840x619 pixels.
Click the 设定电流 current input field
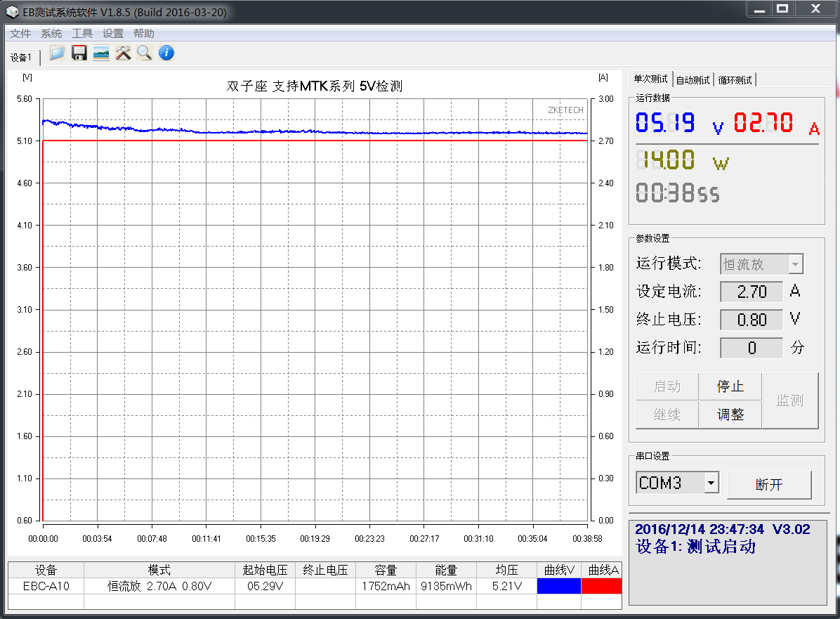click(x=751, y=291)
